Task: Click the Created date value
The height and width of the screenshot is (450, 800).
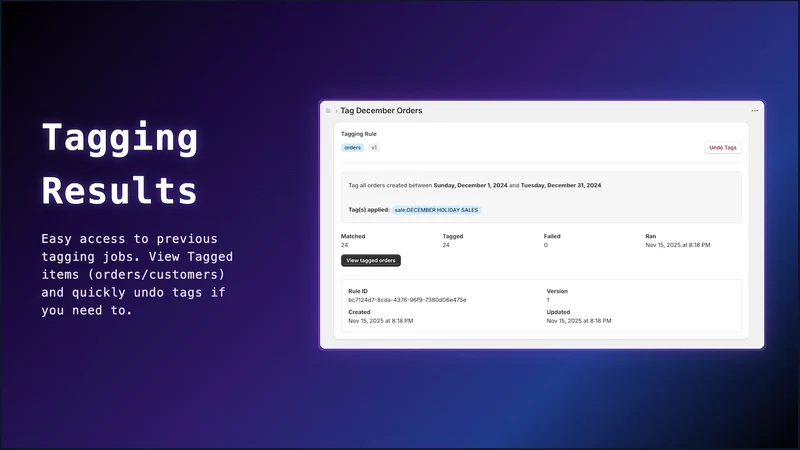Action: (x=381, y=321)
